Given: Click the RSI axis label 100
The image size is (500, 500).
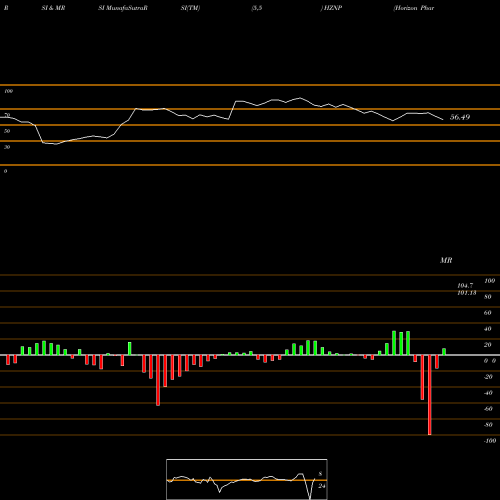Looking at the screenshot, I should pyautogui.click(x=9, y=91).
